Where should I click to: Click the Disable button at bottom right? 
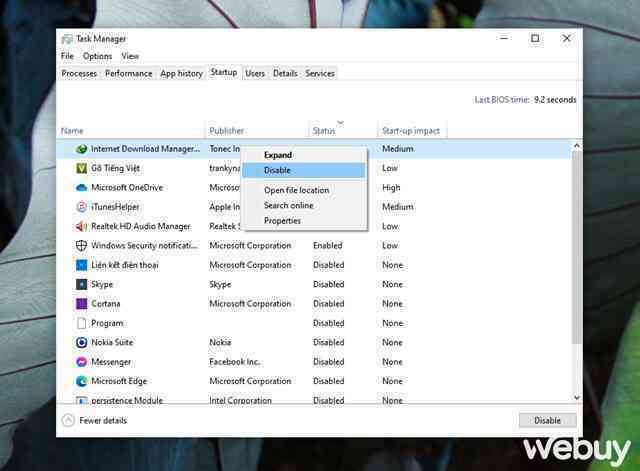pos(547,420)
